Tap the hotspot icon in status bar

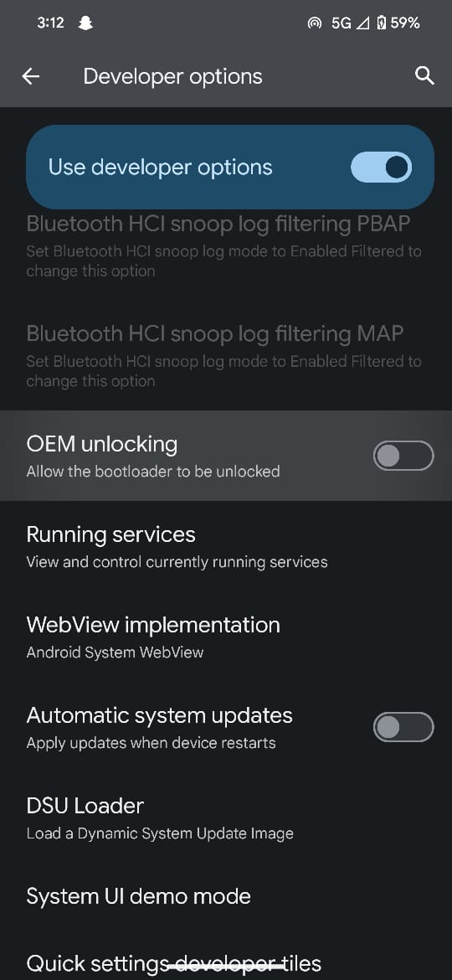(x=315, y=23)
